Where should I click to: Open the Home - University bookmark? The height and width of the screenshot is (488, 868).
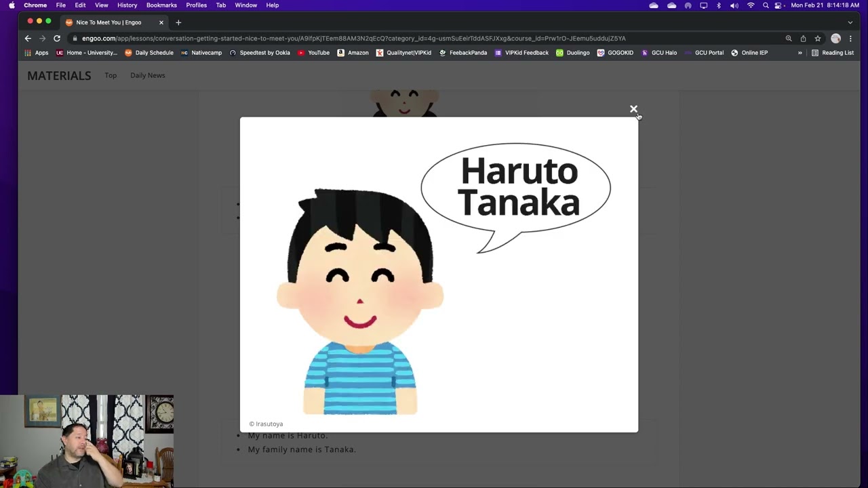click(x=87, y=53)
